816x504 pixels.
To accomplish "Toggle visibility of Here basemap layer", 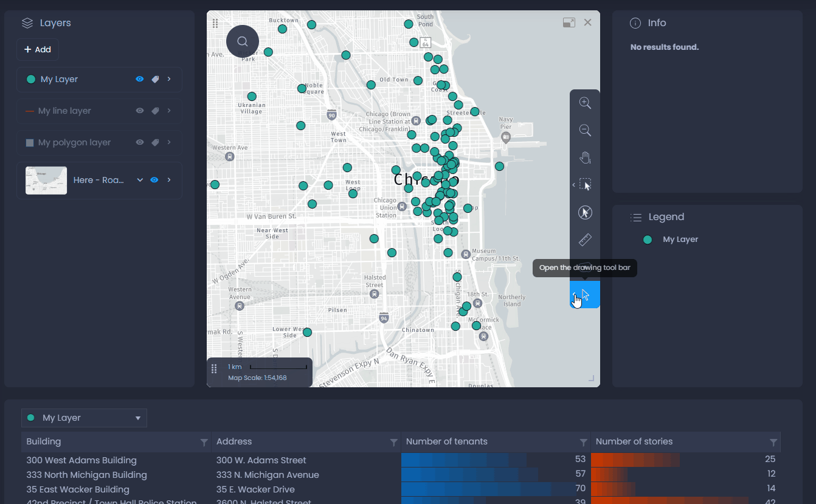I will point(154,180).
